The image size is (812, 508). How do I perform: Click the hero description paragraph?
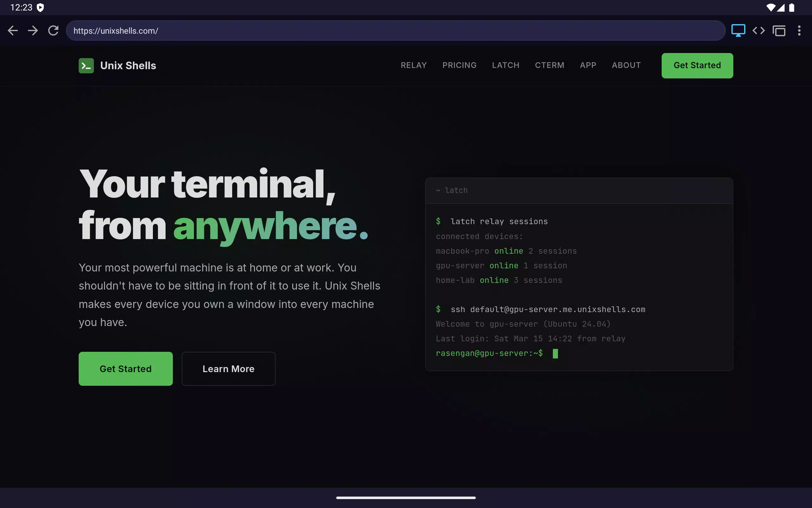[x=230, y=295]
